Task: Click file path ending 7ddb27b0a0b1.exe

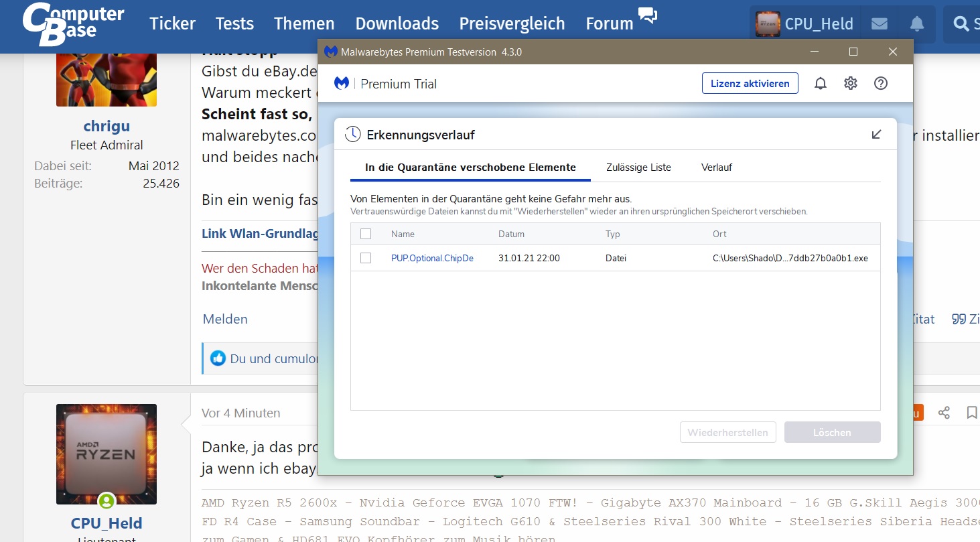Action: (790, 258)
